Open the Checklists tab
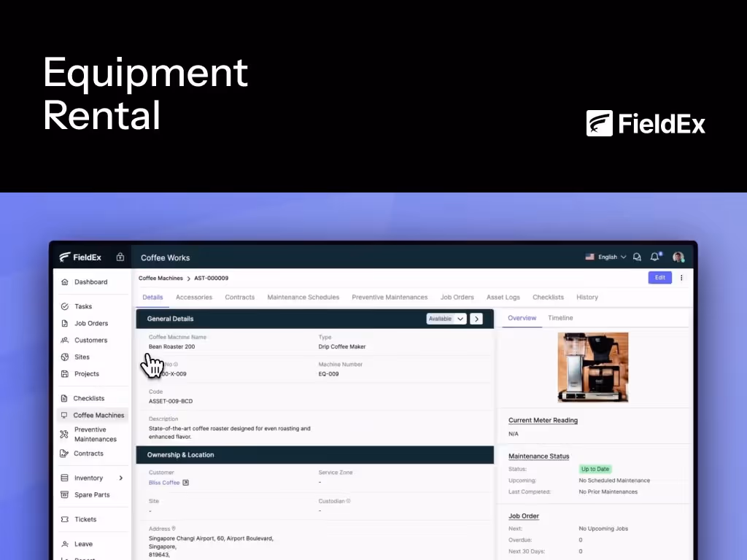747x560 pixels. pos(548,297)
